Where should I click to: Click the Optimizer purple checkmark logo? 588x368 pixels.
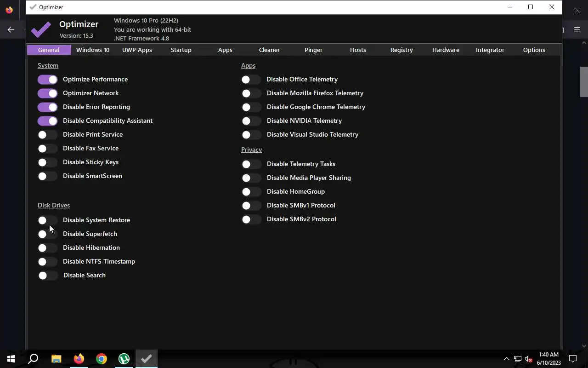tap(41, 29)
